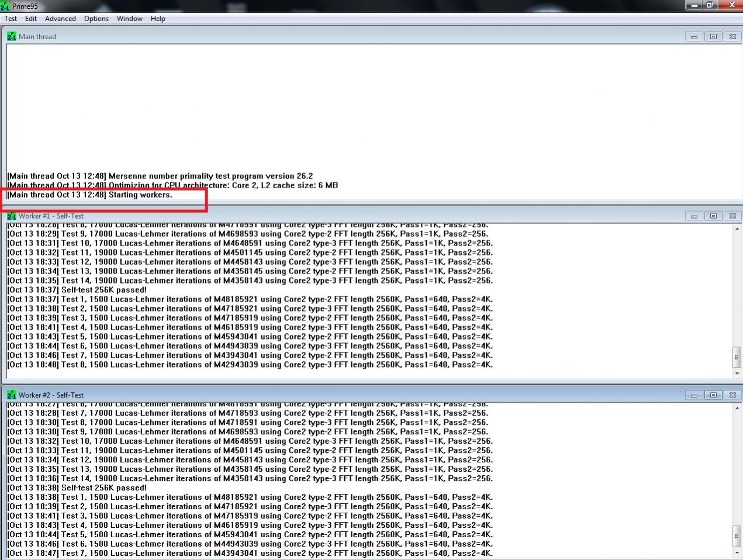Viewport: 743px width, 560px height.
Task: Open the Edit menu
Action: [x=31, y=19]
